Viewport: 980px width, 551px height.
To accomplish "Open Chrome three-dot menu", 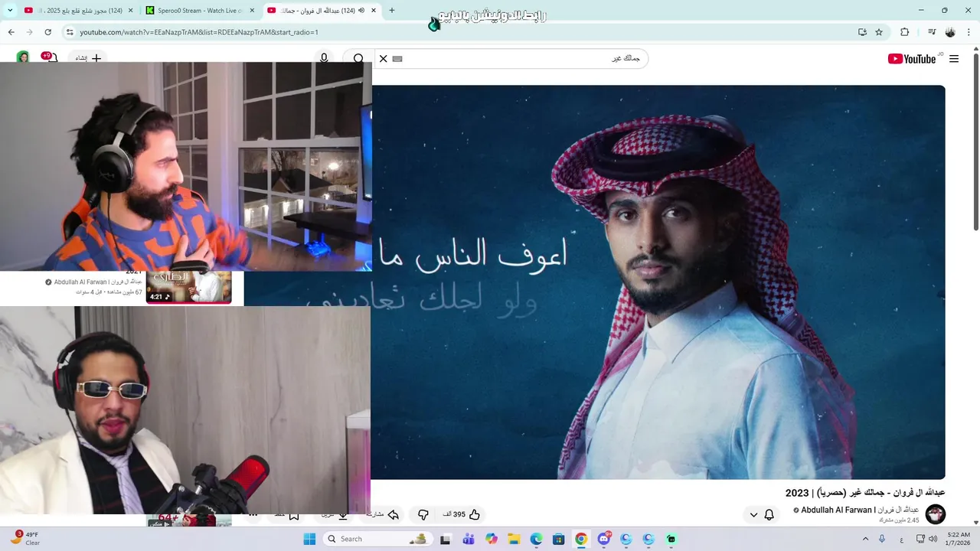I will 969,32.
